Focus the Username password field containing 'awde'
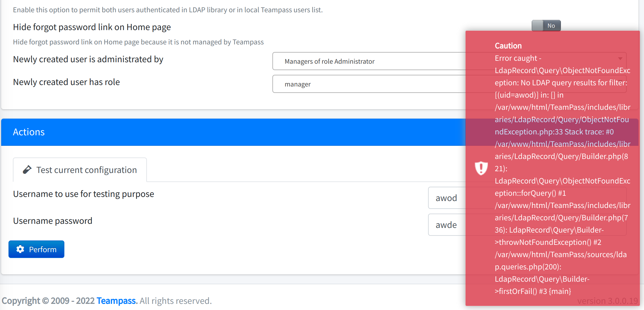The height and width of the screenshot is (310, 644). click(446, 225)
